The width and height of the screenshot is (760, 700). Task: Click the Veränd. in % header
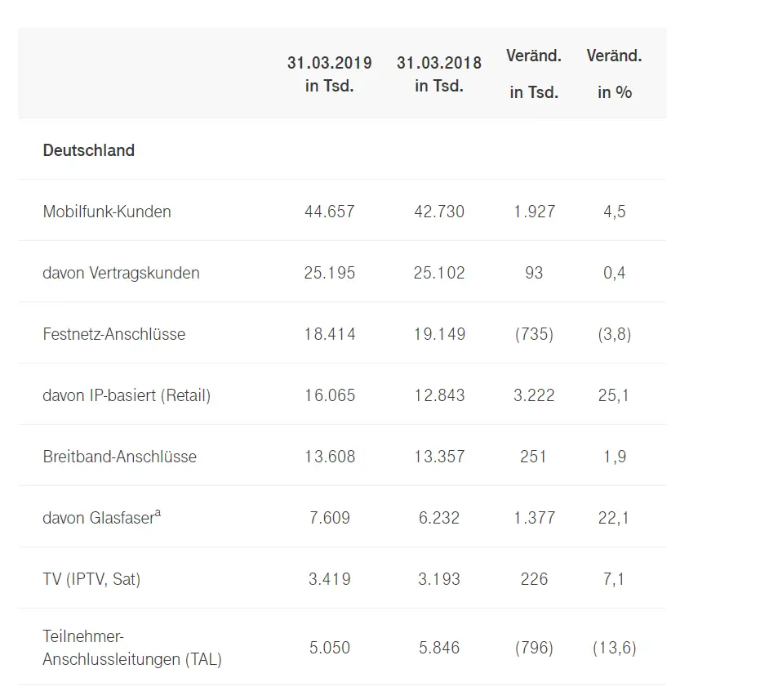pyautogui.click(x=615, y=74)
